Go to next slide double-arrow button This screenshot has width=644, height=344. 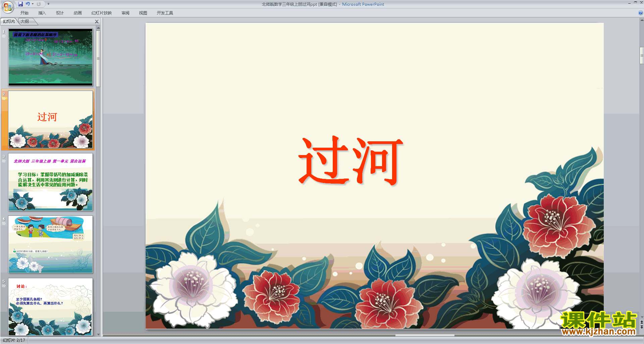click(x=642, y=327)
